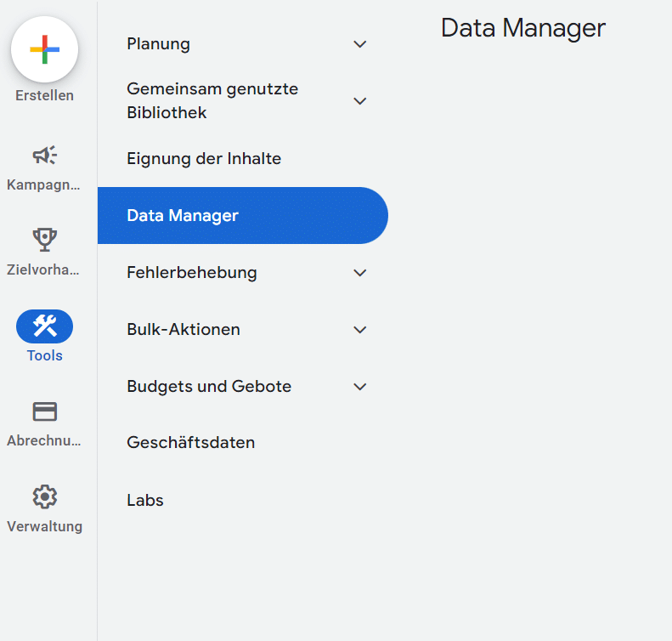Open the Labs menu entry
Screen dimensions: 672x641
(x=243, y=501)
